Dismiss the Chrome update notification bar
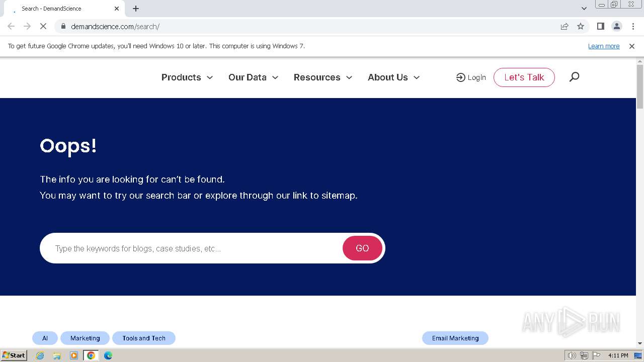 click(x=632, y=46)
